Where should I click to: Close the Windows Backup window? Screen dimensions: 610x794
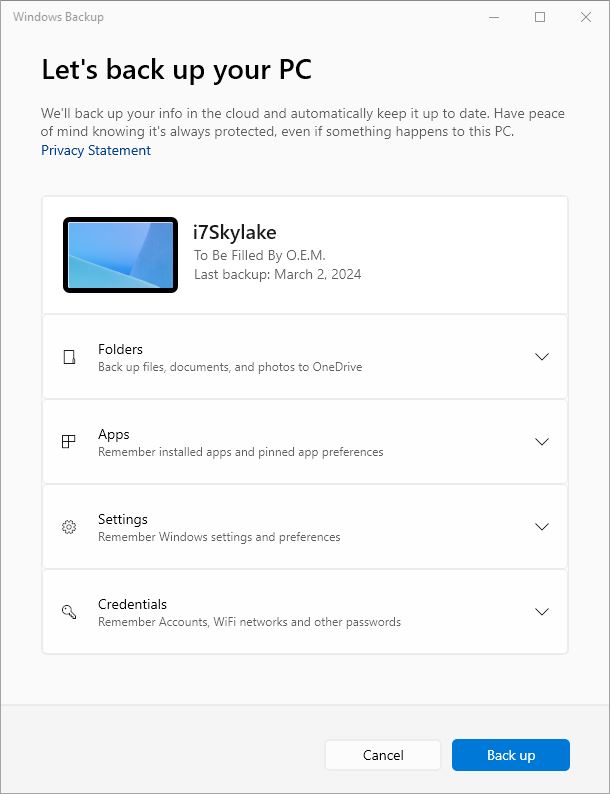click(x=586, y=17)
